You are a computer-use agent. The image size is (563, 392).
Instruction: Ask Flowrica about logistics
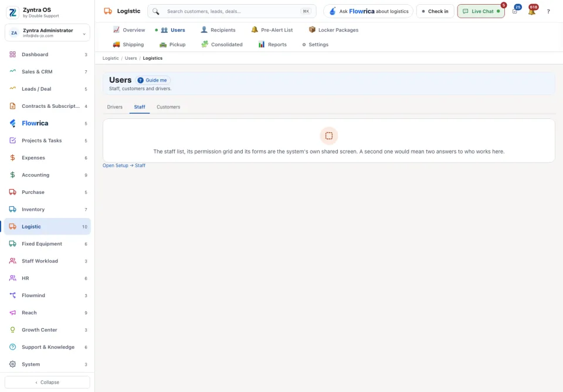(x=368, y=12)
